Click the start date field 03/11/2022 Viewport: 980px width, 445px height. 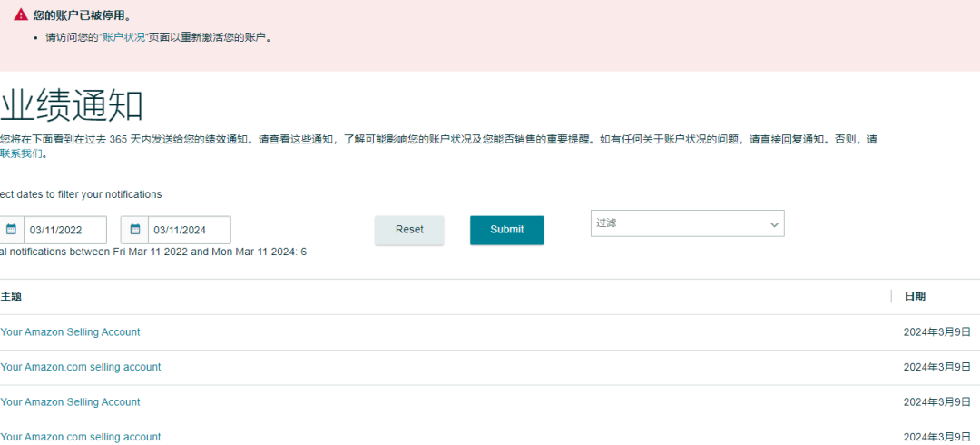pyautogui.click(x=65, y=230)
